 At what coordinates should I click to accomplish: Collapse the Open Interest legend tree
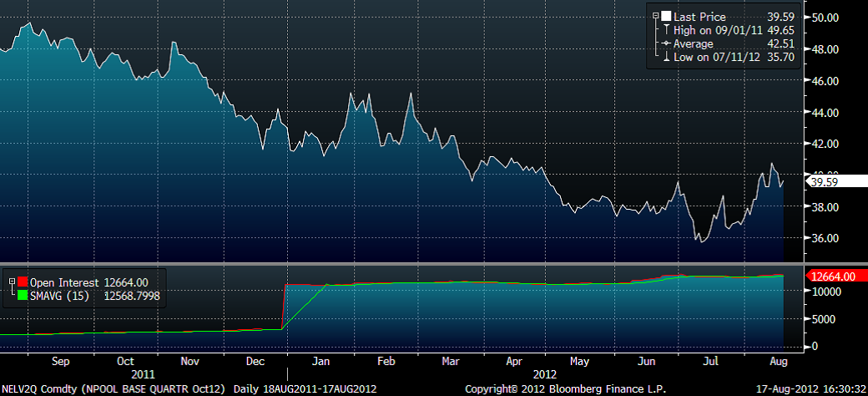(x=12, y=282)
